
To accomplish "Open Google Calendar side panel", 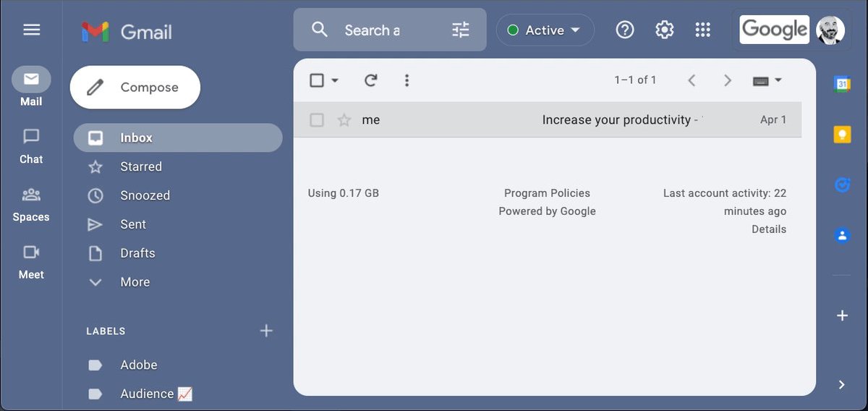I will click(x=842, y=84).
